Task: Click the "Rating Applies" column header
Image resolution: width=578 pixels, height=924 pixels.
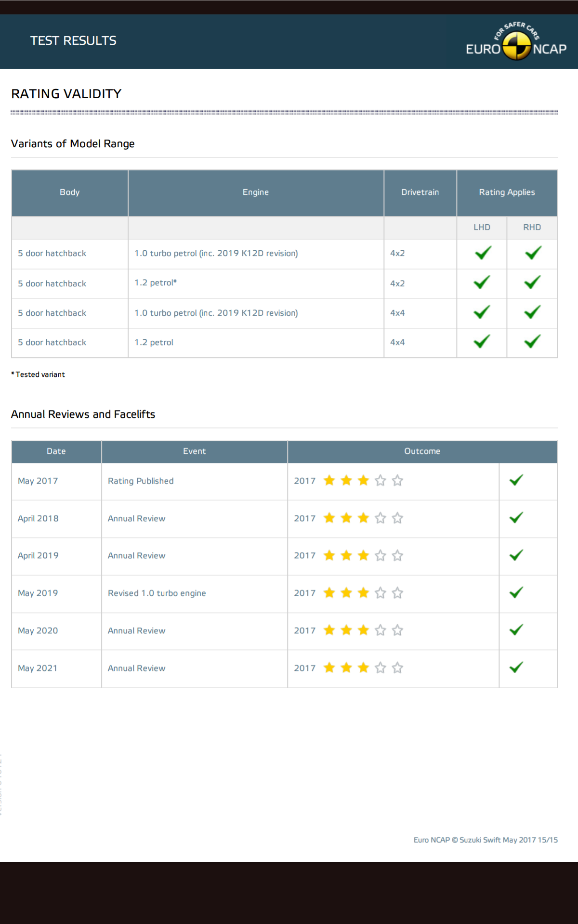Action: click(x=507, y=192)
